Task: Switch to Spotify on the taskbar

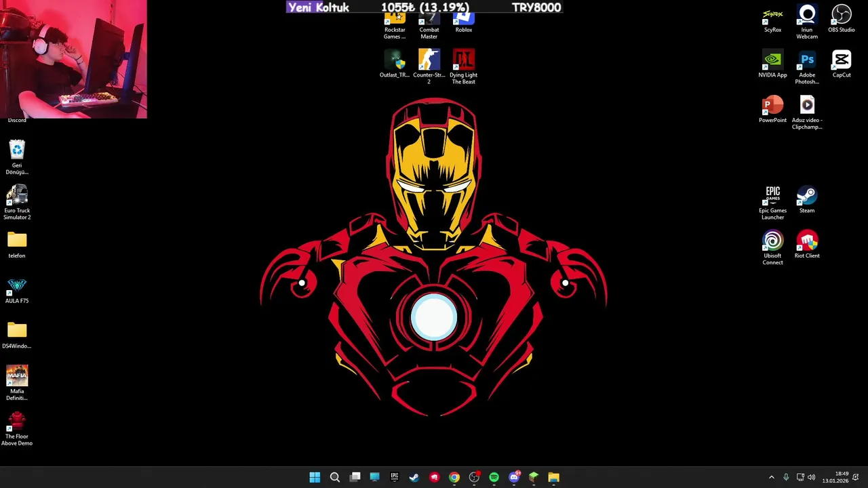Action: click(494, 477)
